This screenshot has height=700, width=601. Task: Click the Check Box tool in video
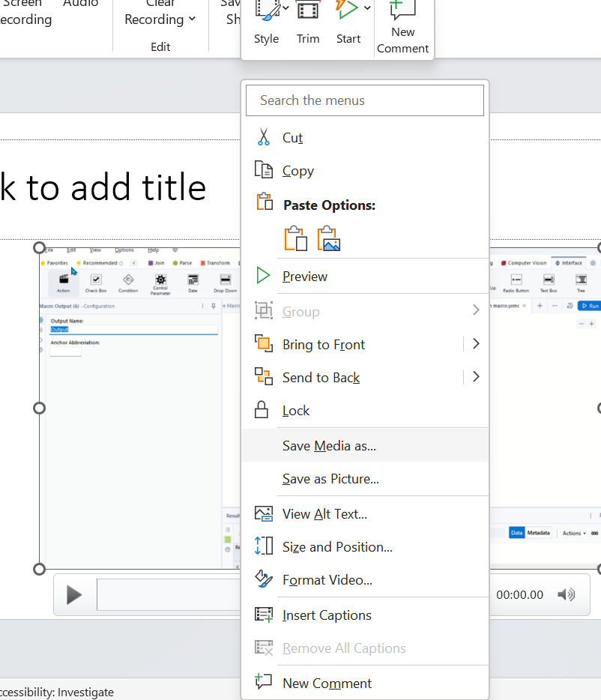96,283
